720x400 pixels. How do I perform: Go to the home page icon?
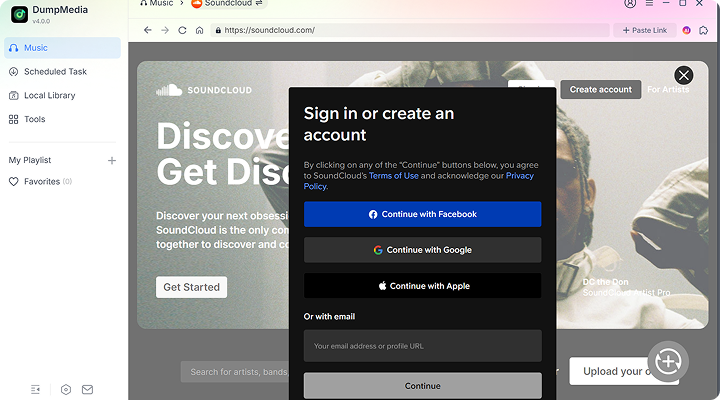pyautogui.click(x=200, y=30)
